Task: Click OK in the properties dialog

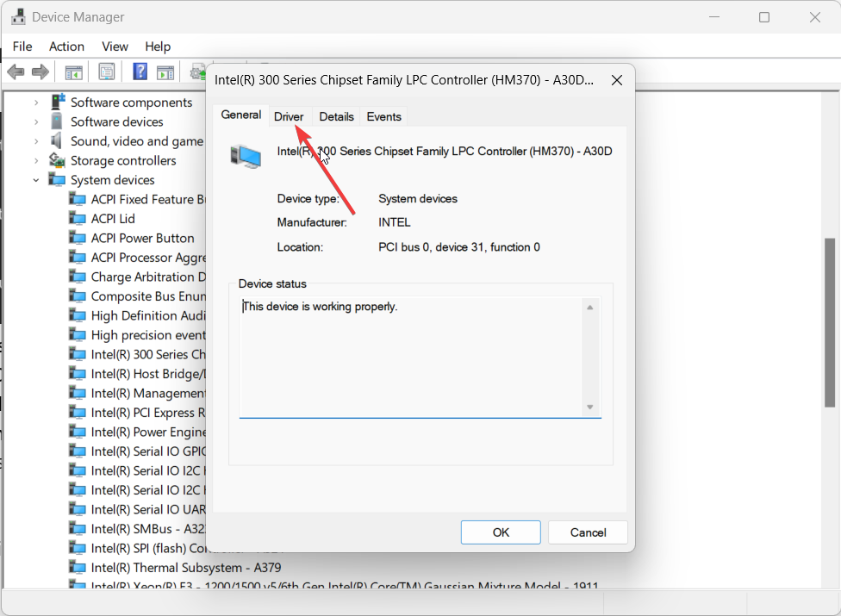Action: click(501, 532)
